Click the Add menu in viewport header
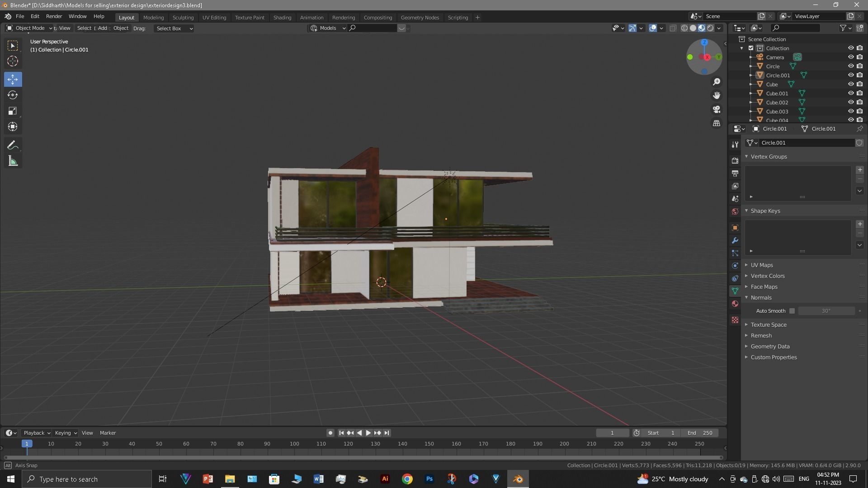This screenshot has height=488, width=868. pos(103,28)
